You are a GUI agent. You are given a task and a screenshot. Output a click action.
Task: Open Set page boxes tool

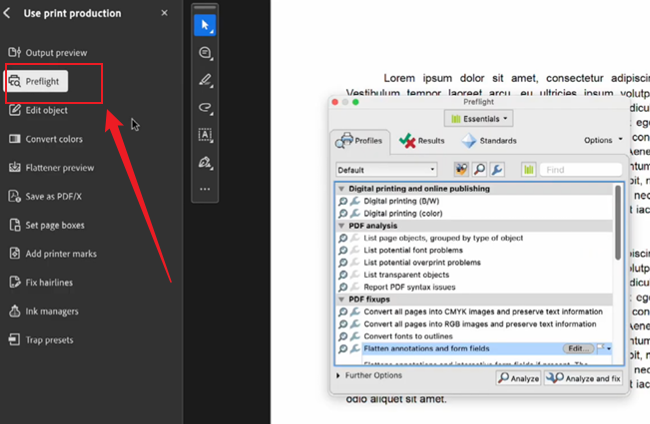[46, 225]
